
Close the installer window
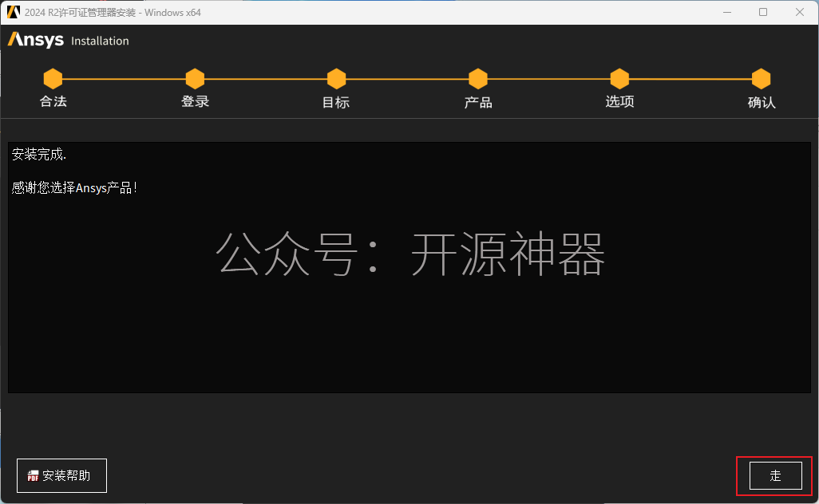pyautogui.click(x=800, y=12)
